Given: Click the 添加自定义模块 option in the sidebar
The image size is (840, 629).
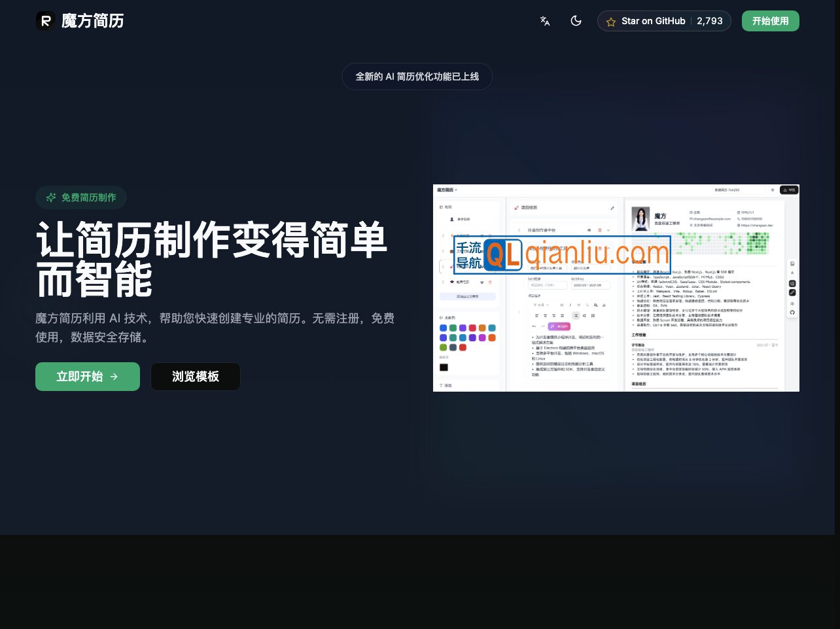Looking at the screenshot, I should pos(467,296).
